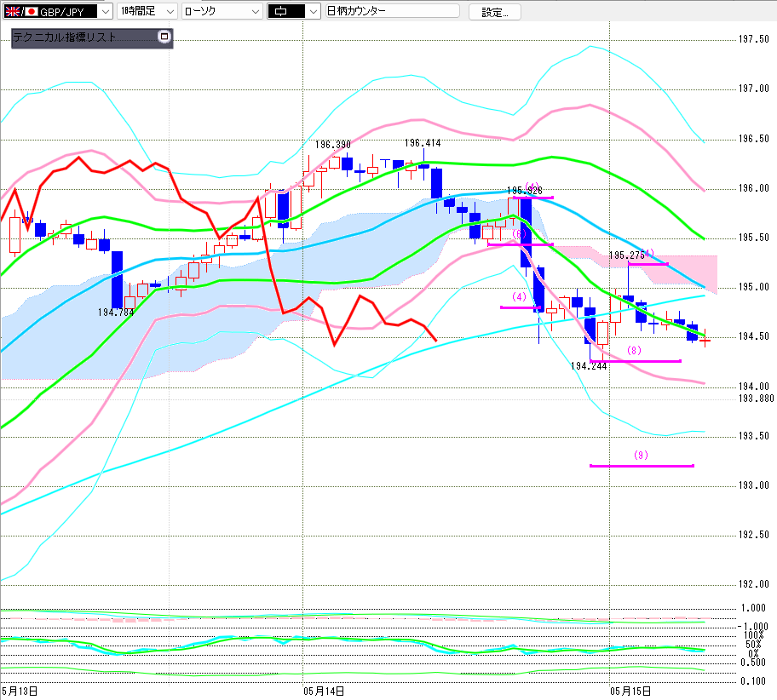Click the 196.00 price axis label
777x700 pixels.
(x=754, y=188)
